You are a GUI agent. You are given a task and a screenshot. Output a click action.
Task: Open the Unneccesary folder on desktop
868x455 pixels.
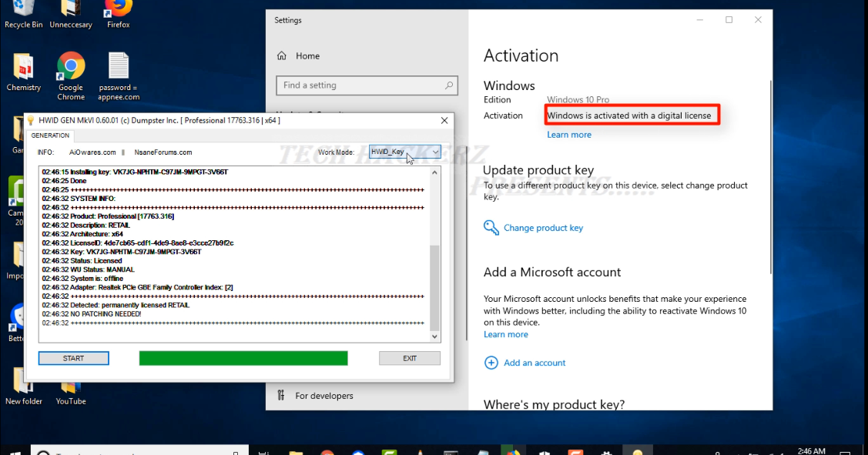[x=70, y=15]
